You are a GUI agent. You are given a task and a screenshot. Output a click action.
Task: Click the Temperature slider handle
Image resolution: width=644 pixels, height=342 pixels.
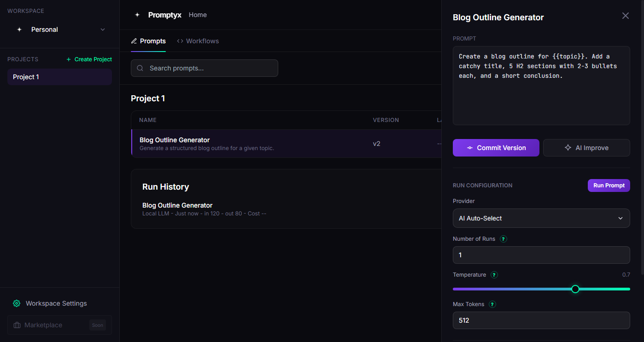click(575, 289)
